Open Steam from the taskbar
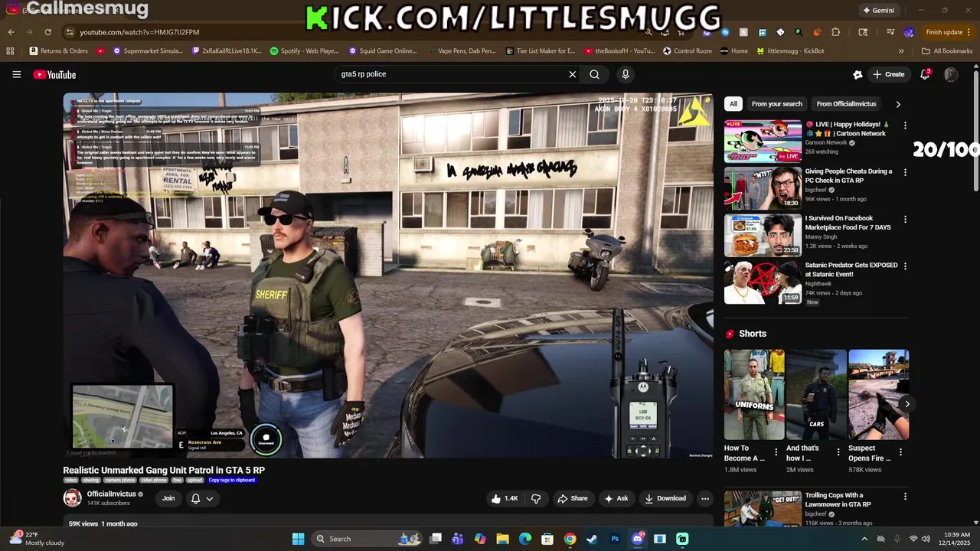Viewport: 980px width, 551px height. point(592,539)
